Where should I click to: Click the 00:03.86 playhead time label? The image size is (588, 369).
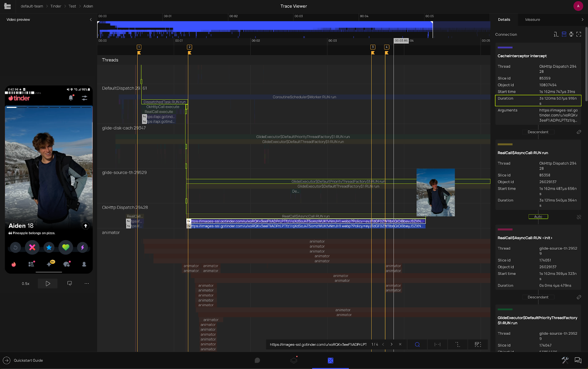click(x=401, y=41)
